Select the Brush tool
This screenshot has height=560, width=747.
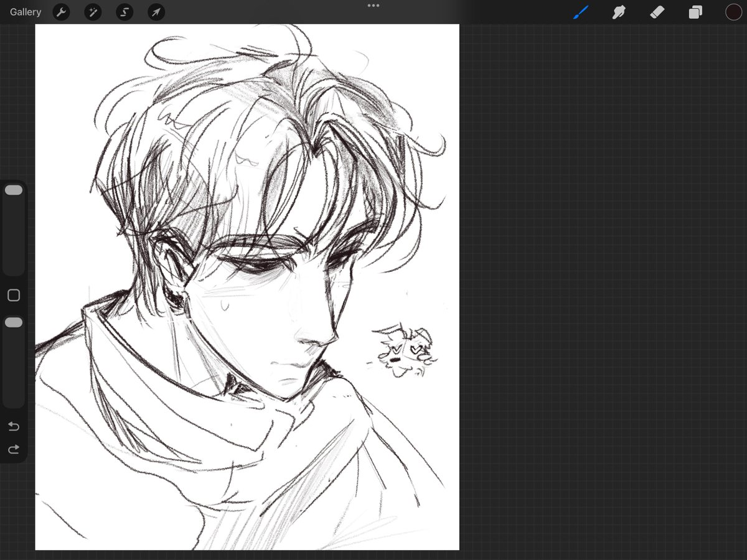click(x=580, y=12)
